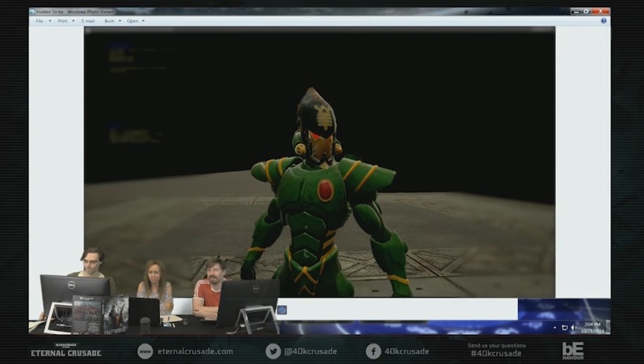Click the Show desktop strip on taskbar
This screenshot has width=644, height=364.
(x=609, y=327)
